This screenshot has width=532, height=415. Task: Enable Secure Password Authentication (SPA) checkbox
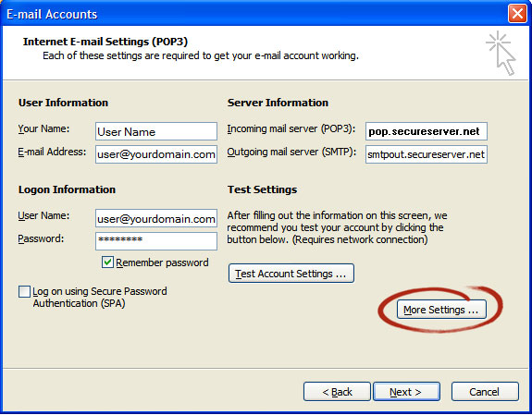pos(24,291)
